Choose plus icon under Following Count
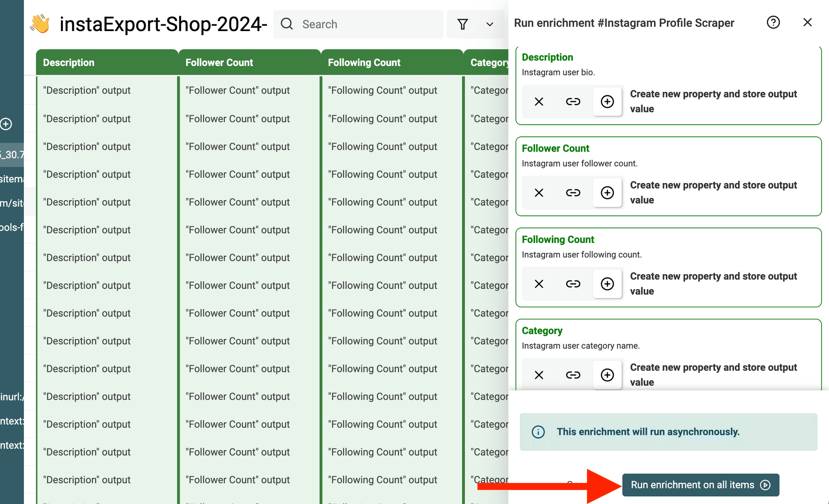 pyautogui.click(x=607, y=284)
